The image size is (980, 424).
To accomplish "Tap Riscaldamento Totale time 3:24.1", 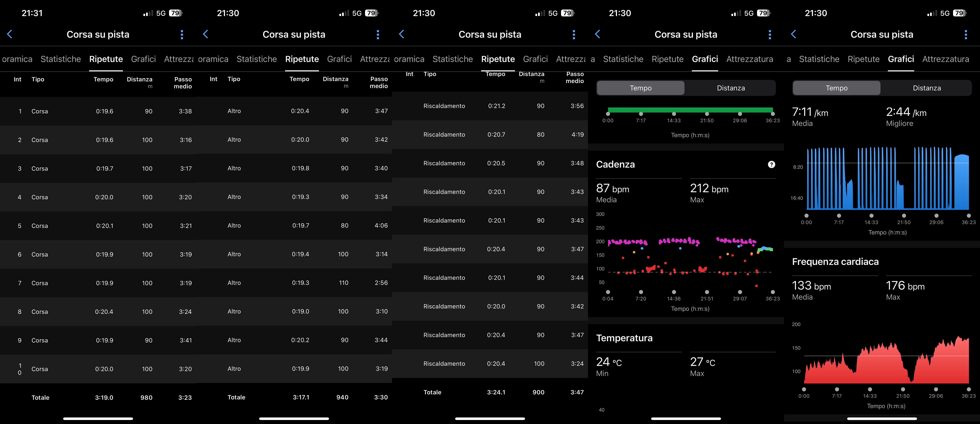I will click(x=496, y=393).
